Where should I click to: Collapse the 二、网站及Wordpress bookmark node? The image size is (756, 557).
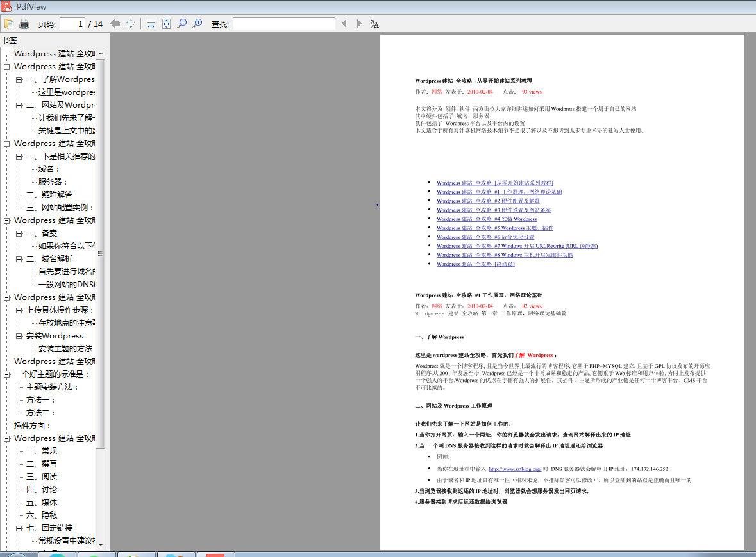click(19, 105)
